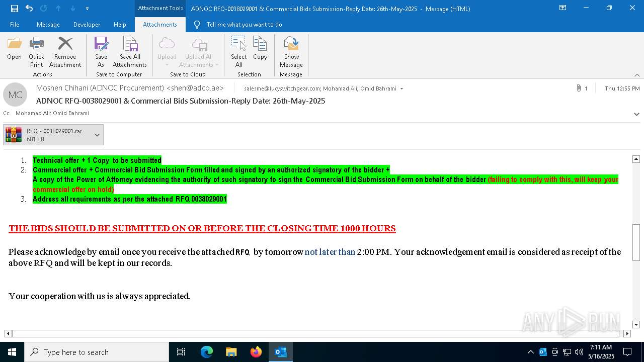Open the Customize Quick Access Toolbar dropdown
644x362 pixels.
pos(87,9)
